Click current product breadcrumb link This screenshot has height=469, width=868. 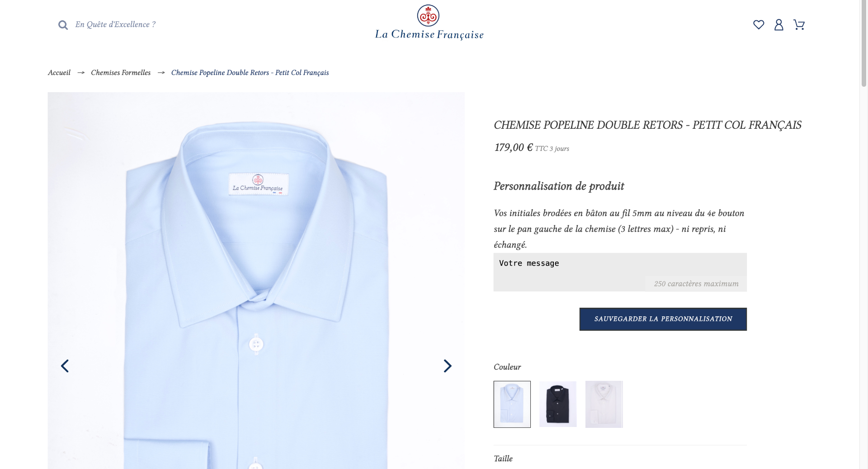coord(250,73)
